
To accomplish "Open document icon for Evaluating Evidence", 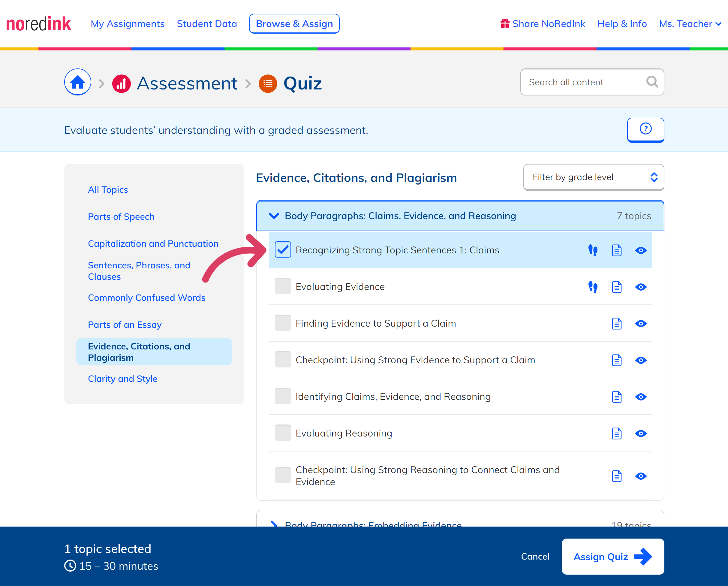I will 617,287.
